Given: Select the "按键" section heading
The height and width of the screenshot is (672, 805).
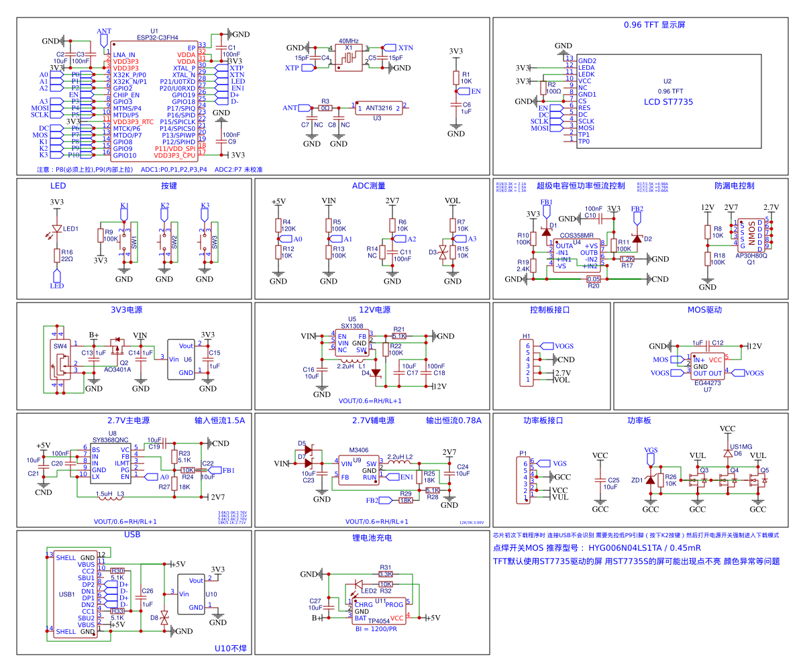Looking at the screenshot, I should click(x=168, y=185).
